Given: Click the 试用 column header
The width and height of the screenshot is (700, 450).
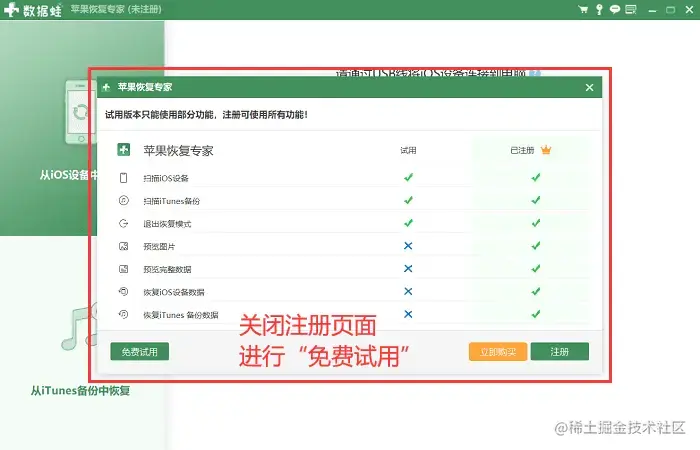Looking at the screenshot, I should point(408,150).
